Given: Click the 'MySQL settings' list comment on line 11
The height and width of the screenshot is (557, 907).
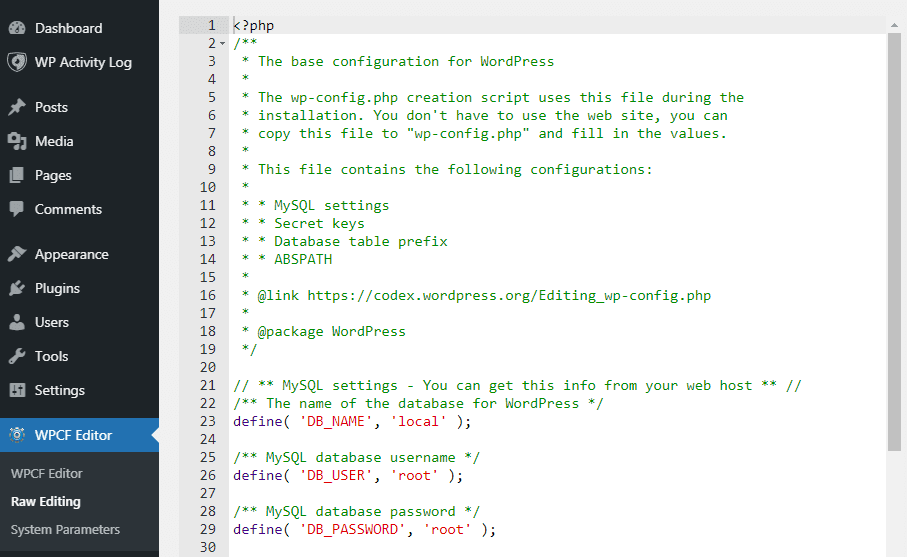Looking at the screenshot, I should pos(331,205).
